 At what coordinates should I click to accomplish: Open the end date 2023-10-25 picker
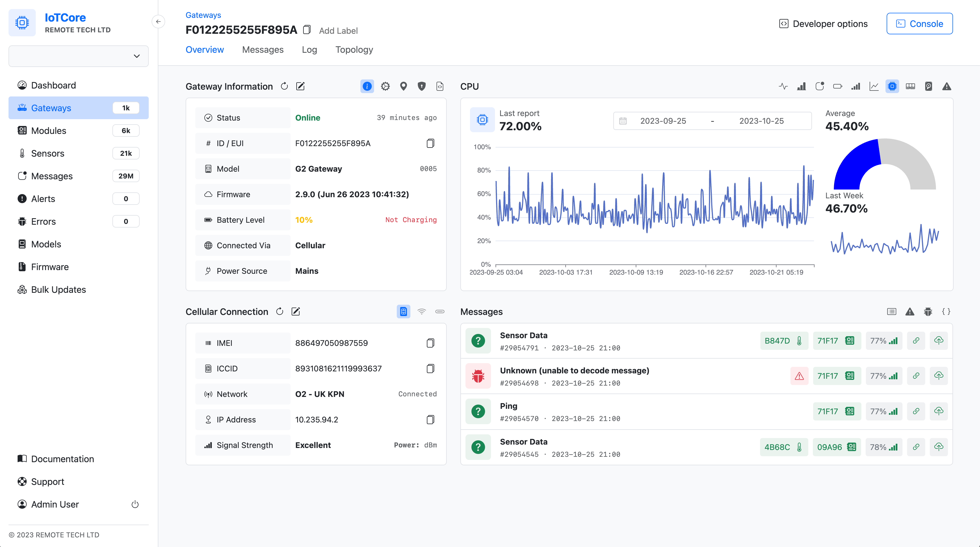click(x=762, y=121)
